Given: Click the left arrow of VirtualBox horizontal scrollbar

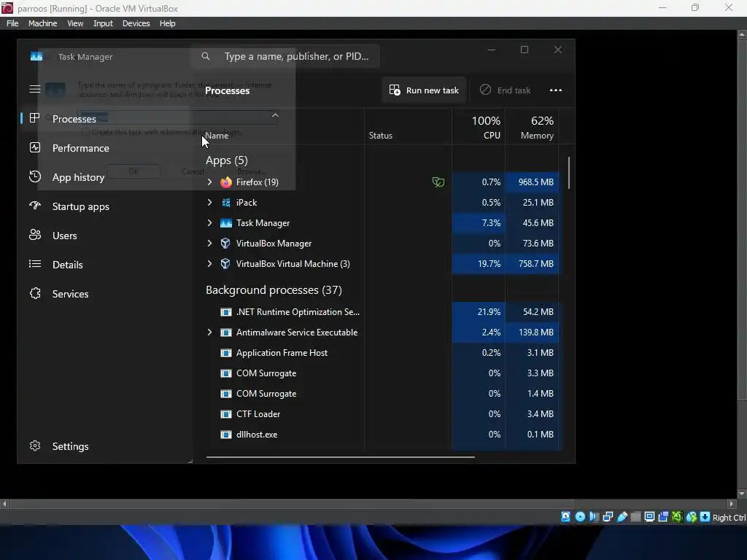Looking at the screenshot, I should tap(5, 503).
